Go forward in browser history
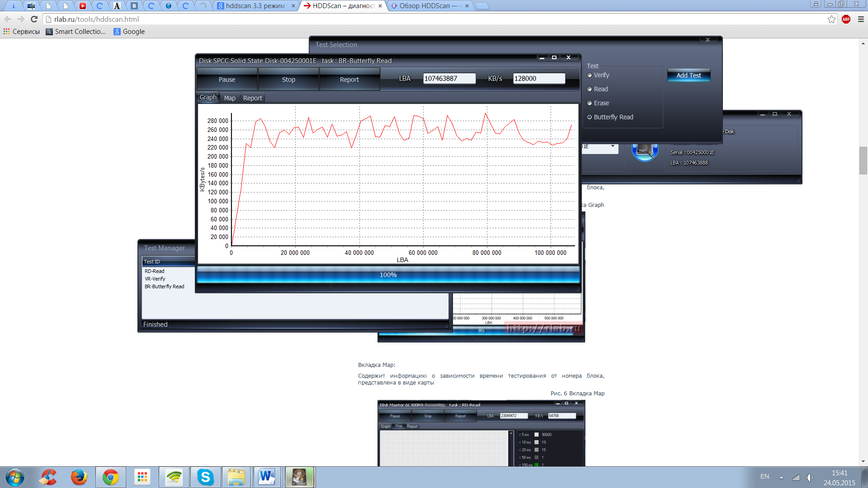The width and height of the screenshot is (868, 488). [21, 19]
